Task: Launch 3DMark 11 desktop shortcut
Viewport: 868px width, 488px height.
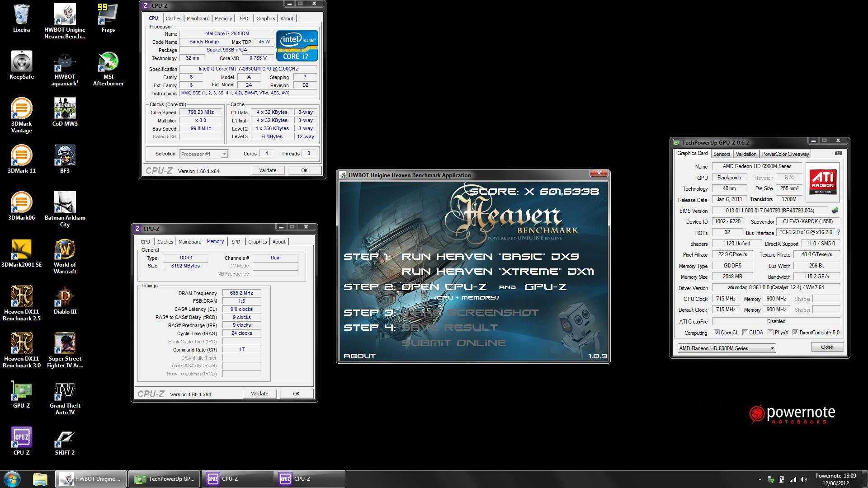Action: point(21,159)
